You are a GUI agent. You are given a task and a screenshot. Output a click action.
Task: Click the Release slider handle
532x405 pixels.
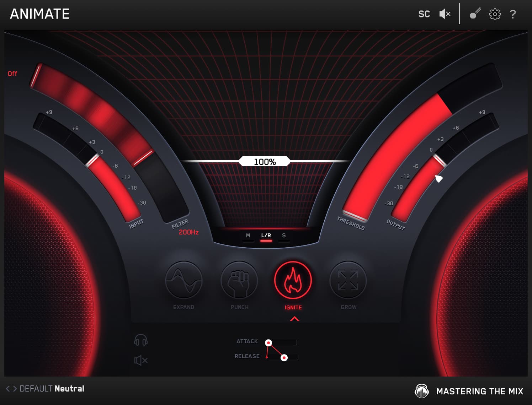point(284,358)
